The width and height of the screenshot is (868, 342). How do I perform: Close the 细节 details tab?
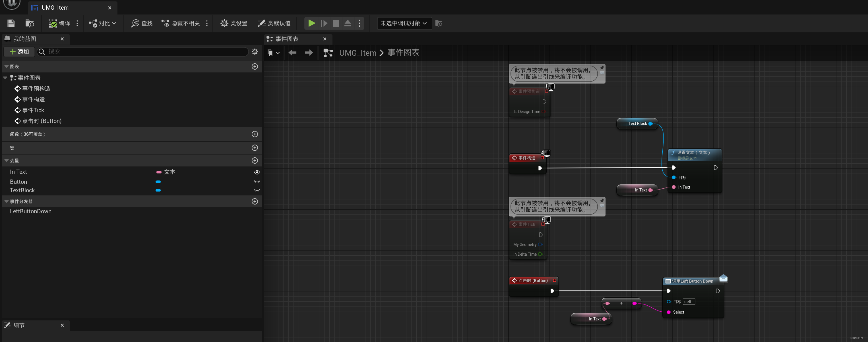[x=62, y=325]
